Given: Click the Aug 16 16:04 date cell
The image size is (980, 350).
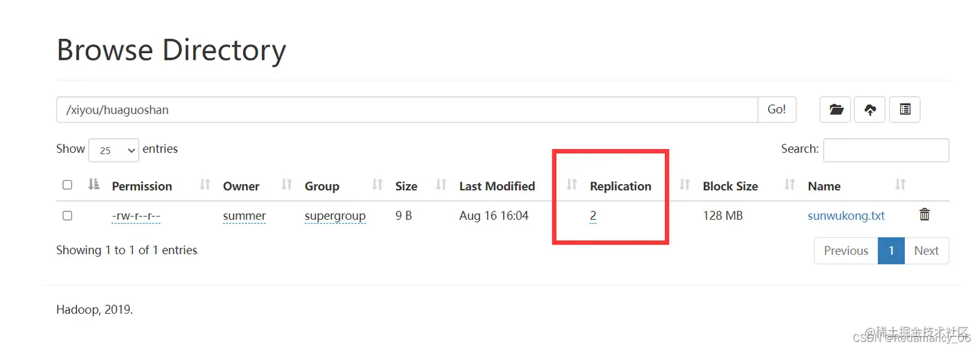Looking at the screenshot, I should [494, 216].
